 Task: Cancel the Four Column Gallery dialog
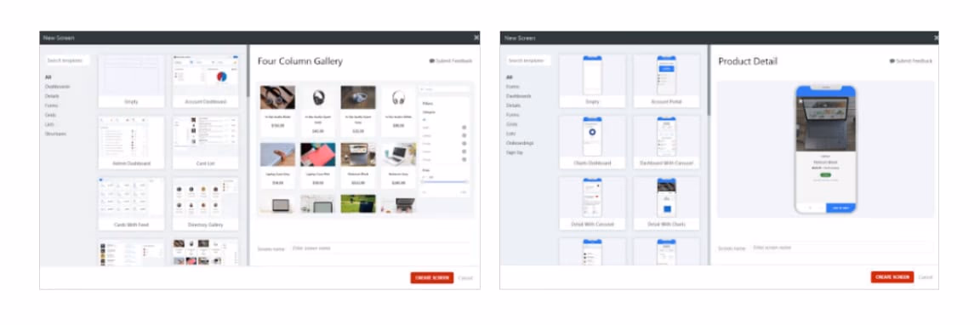[465, 277]
